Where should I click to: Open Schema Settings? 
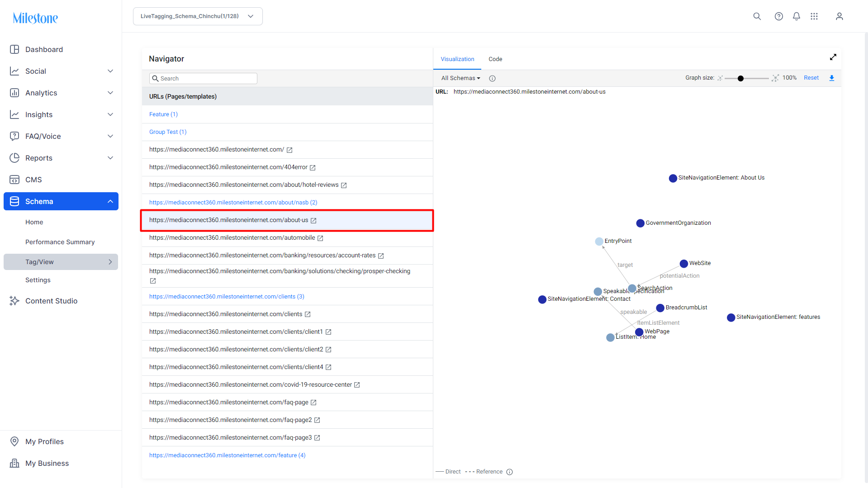pyautogui.click(x=38, y=280)
